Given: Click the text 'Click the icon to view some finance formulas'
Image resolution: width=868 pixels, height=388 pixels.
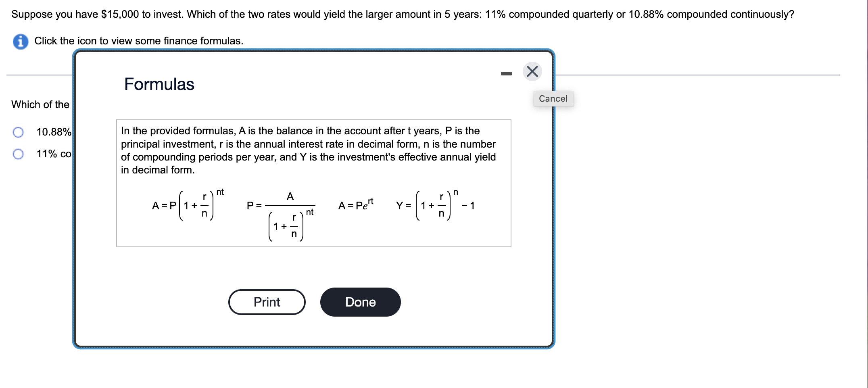Looking at the screenshot, I should click(x=139, y=41).
